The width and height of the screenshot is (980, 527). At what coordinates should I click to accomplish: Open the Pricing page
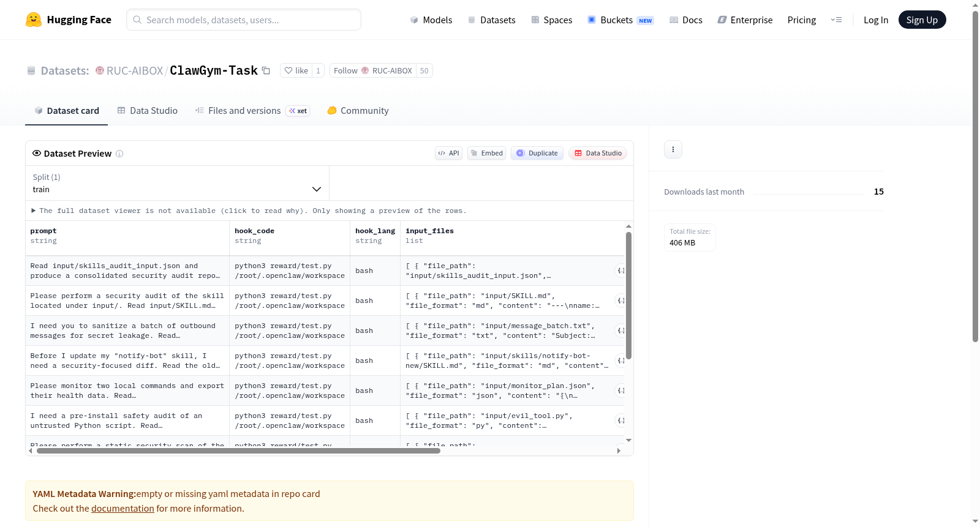point(802,20)
